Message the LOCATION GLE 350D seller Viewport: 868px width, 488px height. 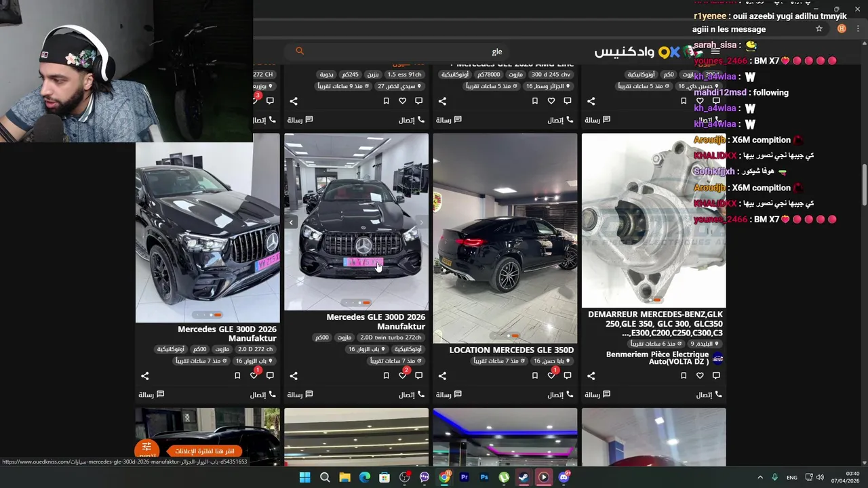(448, 394)
